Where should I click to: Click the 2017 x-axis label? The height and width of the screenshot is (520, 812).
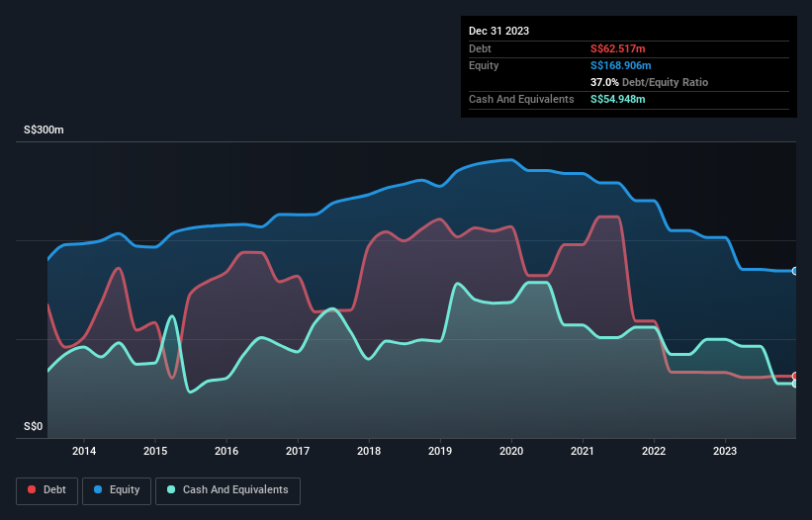298,451
